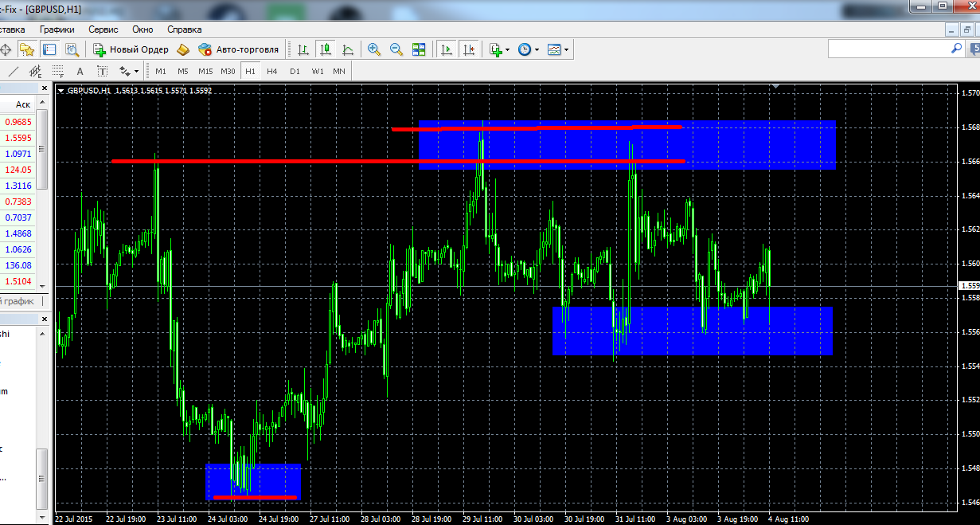Open the Графики menu
The height and width of the screenshot is (525, 980).
click(x=57, y=29)
